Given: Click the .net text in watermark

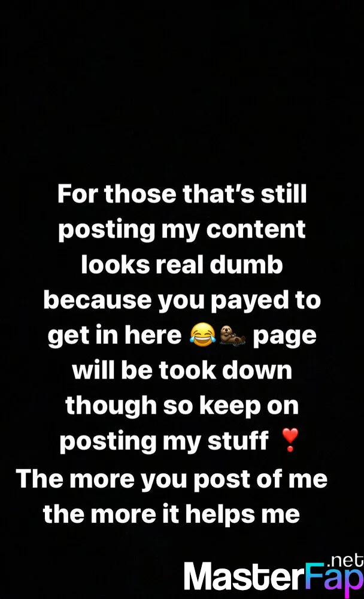Looking at the screenshot, I should coord(345,560).
